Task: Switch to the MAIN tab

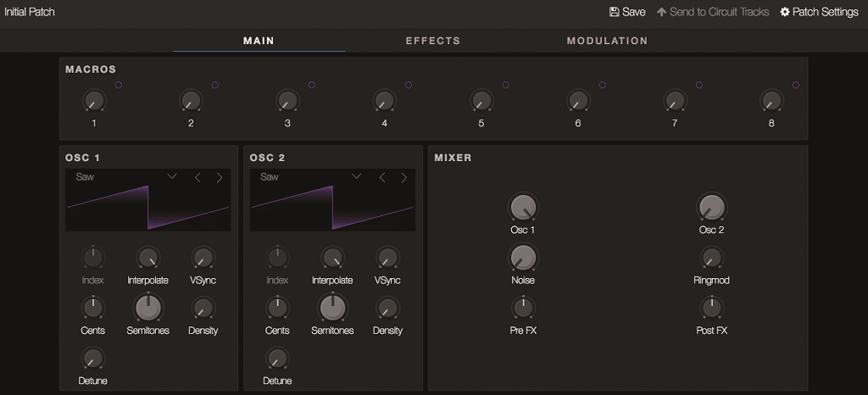Action: pos(259,41)
